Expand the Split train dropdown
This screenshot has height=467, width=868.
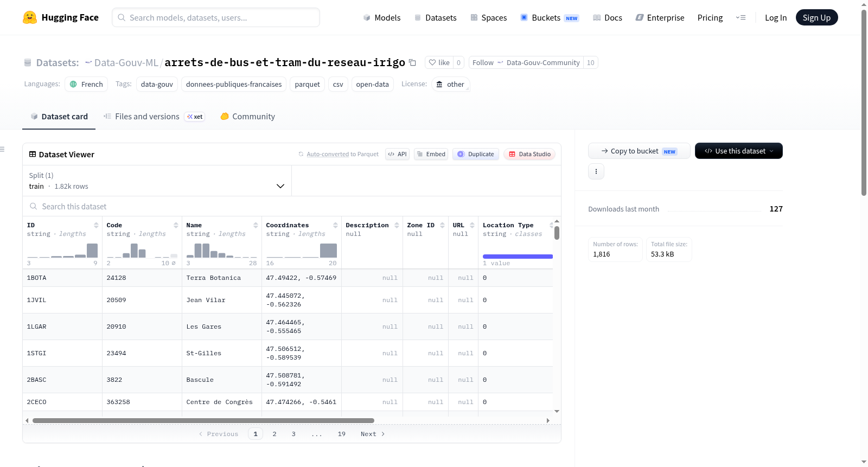157,181
